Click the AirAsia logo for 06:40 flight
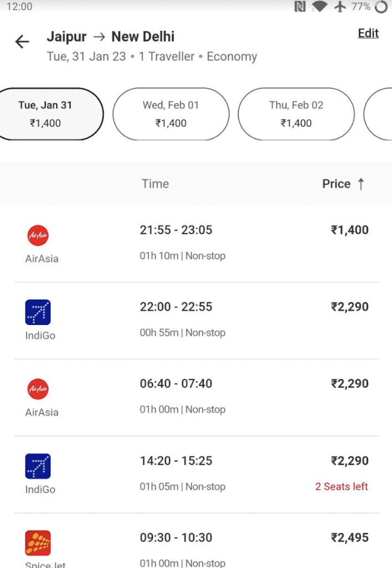This screenshot has height=568, width=392. pos(38,389)
